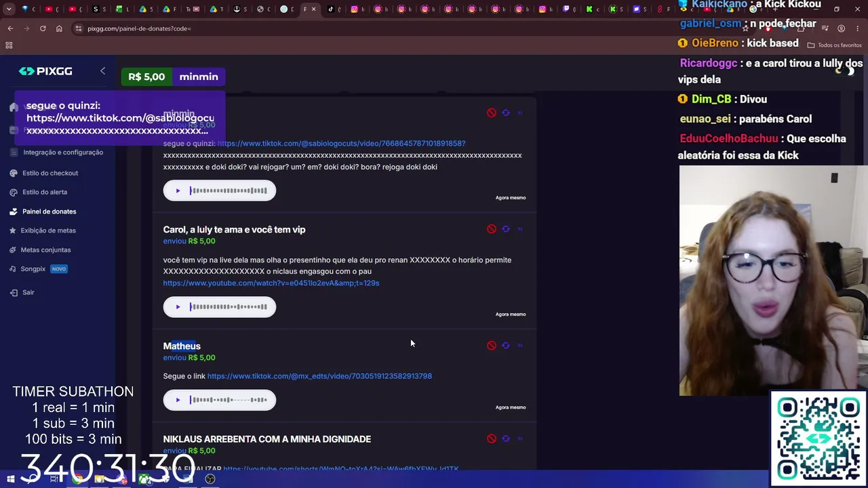Block the 'Carol, a luly te ama' donation
The height and width of the screenshot is (488, 868).
click(492, 229)
